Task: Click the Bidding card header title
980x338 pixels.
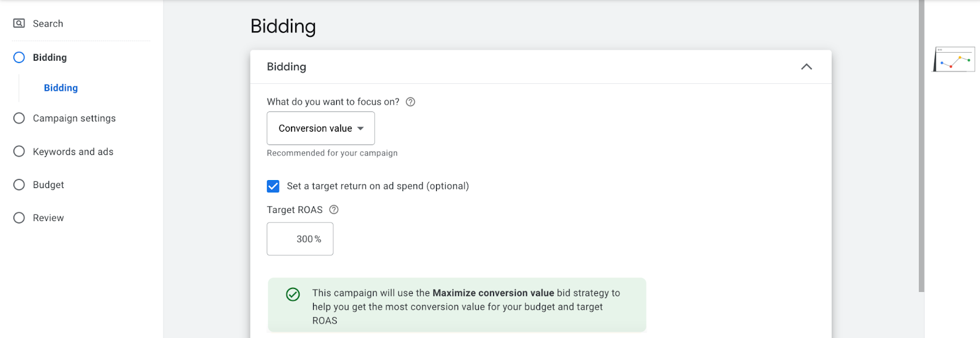Action: click(x=287, y=67)
